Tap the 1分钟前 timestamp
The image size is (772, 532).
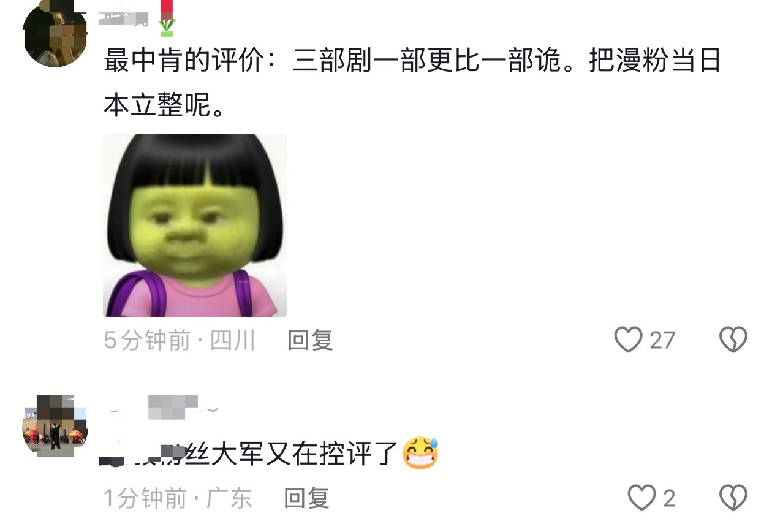click(145, 498)
